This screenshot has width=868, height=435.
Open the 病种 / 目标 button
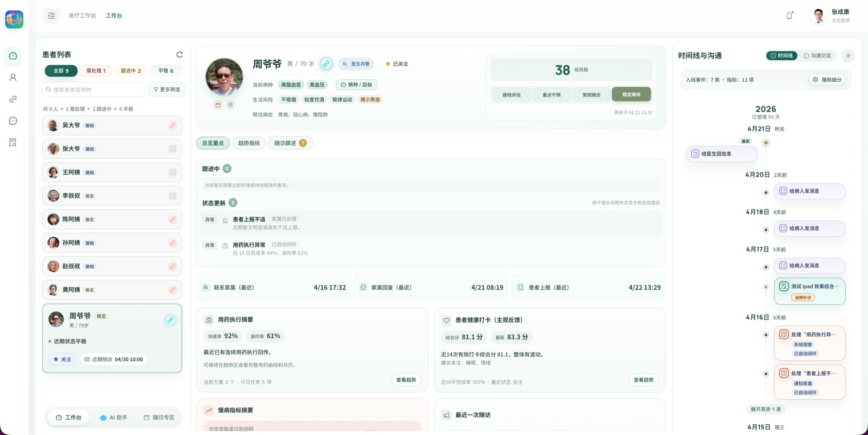[356, 84]
